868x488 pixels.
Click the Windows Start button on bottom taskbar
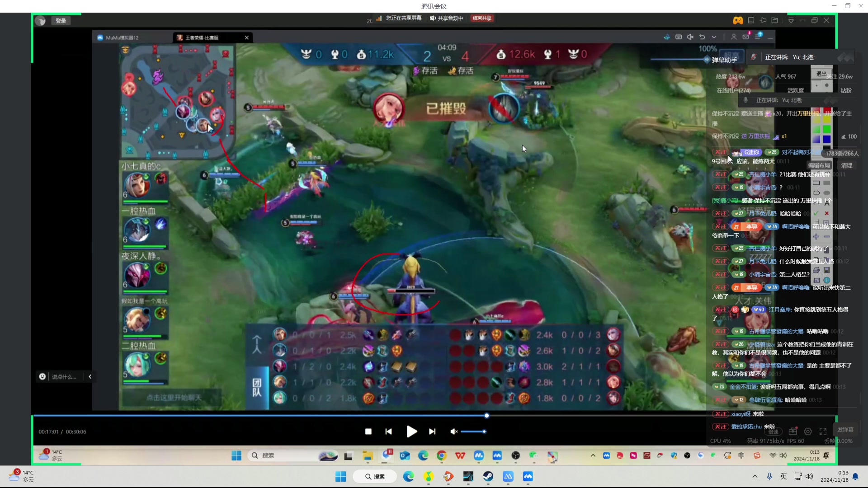pos(340,476)
